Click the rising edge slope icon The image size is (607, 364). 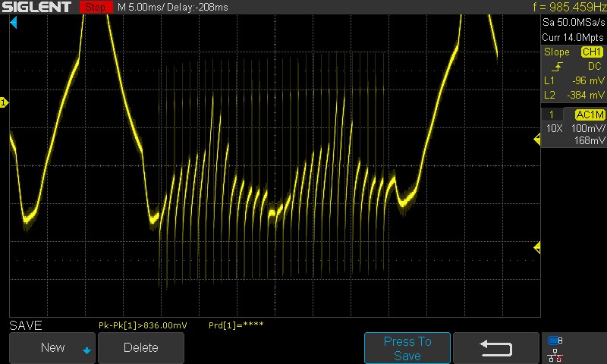[557, 67]
